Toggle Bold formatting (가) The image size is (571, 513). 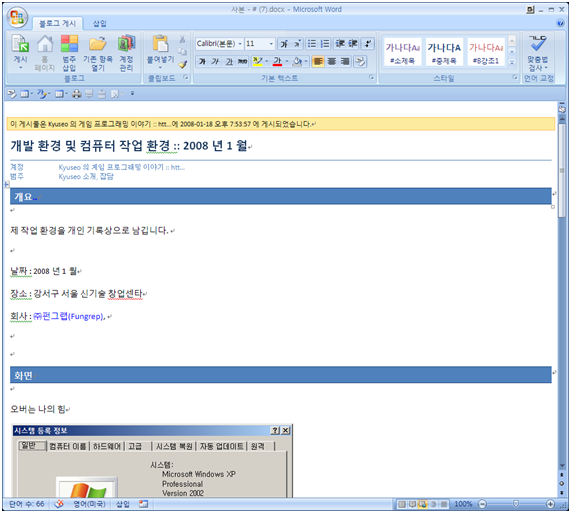[202, 62]
